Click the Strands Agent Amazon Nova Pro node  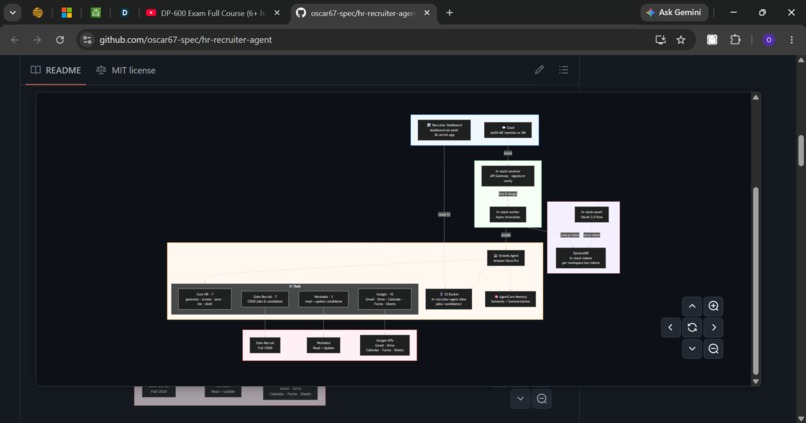tap(506, 258)
